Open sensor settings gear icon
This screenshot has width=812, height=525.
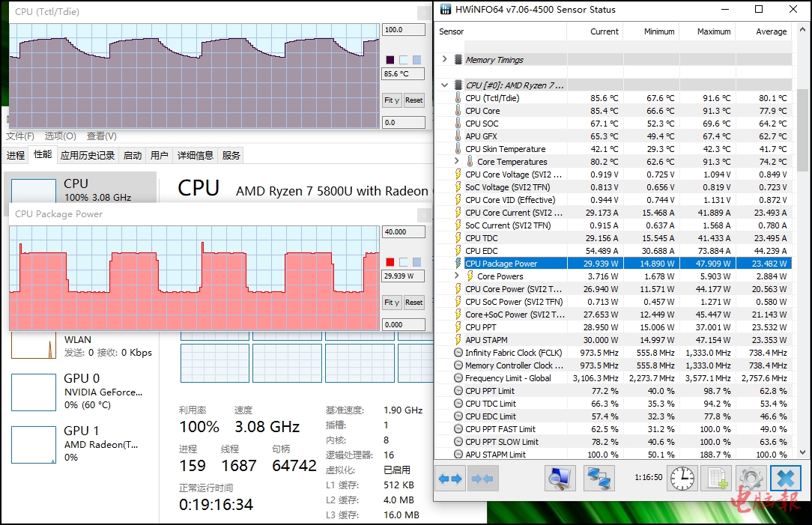[x=751, y=479]
